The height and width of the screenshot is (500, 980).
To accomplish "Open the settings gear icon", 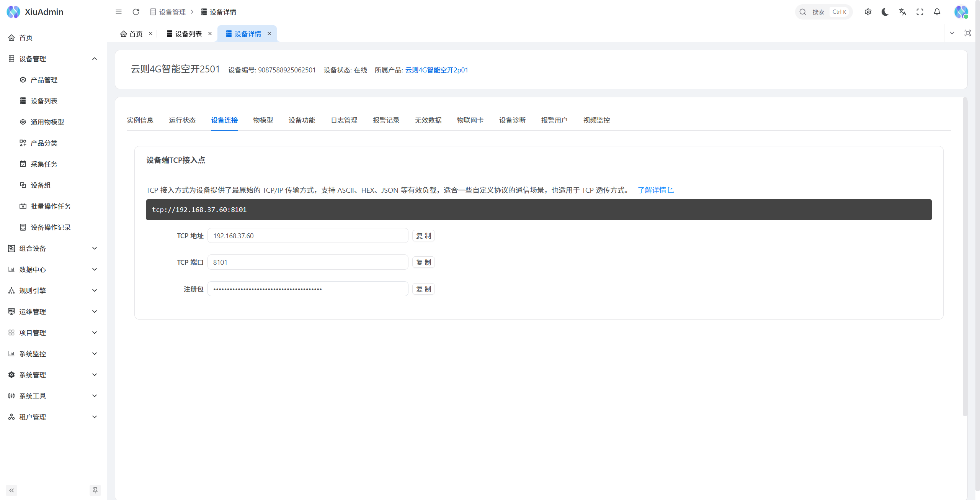I will [x=868, y=12].
